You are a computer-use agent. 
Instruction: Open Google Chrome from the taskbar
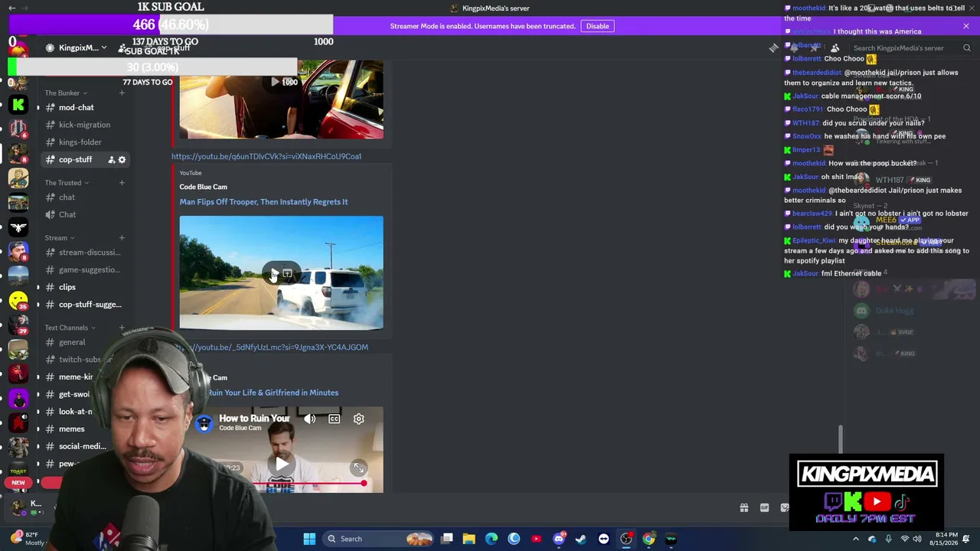pyautogui.click(x=648, y=539)
